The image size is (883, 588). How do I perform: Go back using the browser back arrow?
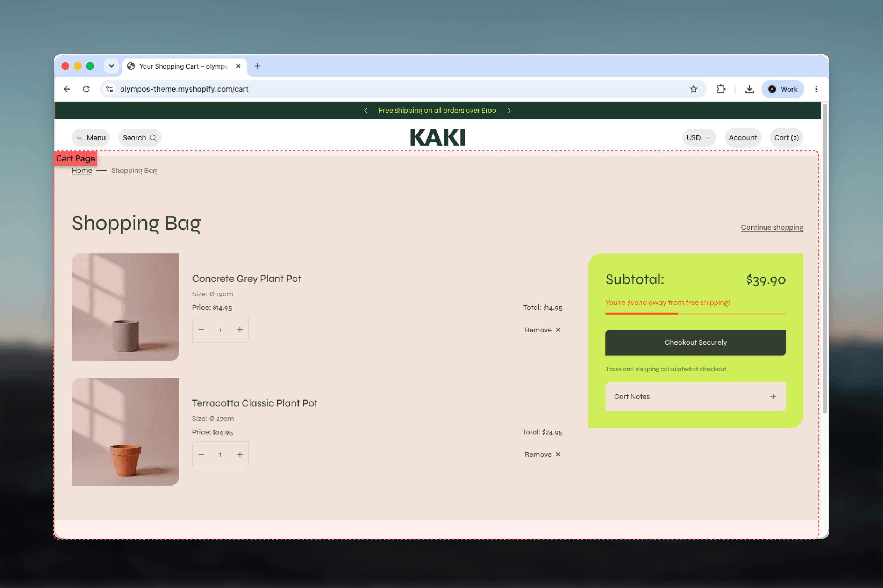point(67,89)
